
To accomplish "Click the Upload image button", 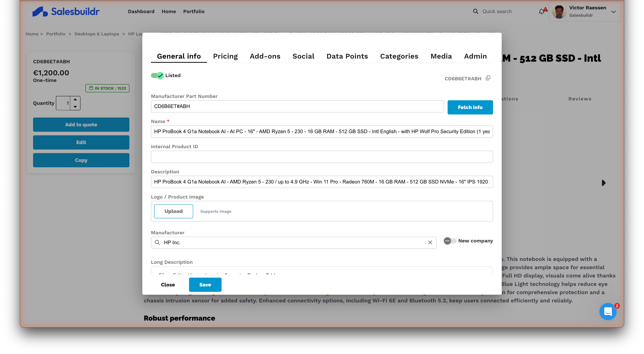I will point(174,211).
